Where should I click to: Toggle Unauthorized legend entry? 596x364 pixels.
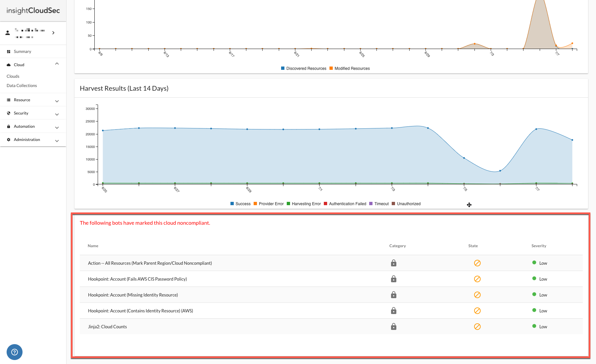tap(406, 204)
